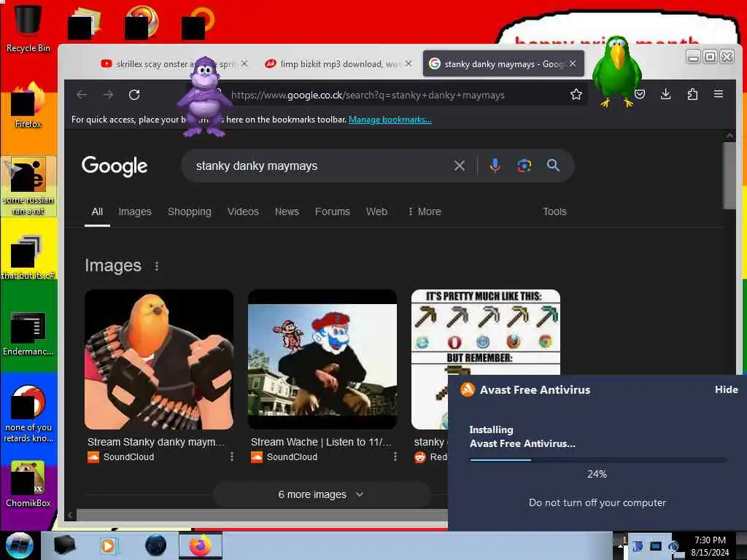The image size is (747, 560).
Task: Start Google voice search microphone
Action: click(x=495, y=166)
